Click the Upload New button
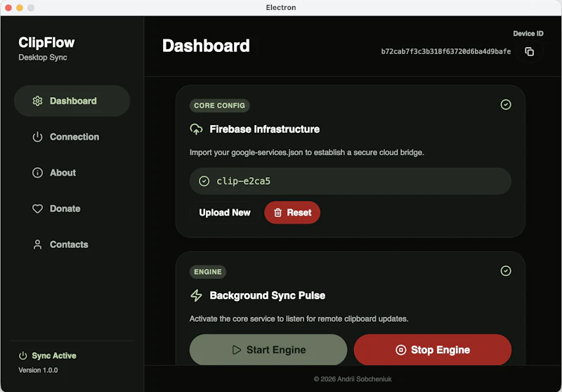This screenshot has width=562, height=392. pos(225,212)
